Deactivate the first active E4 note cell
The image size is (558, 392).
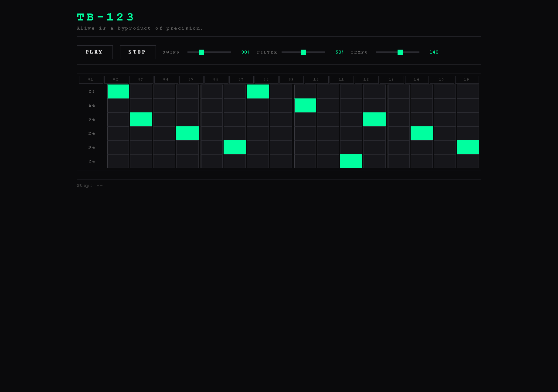pos(187,133)
